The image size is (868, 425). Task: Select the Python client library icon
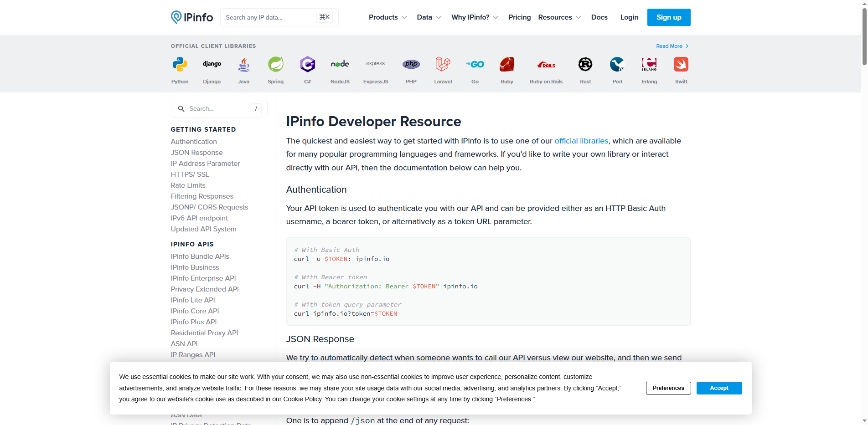pos(180,69)
